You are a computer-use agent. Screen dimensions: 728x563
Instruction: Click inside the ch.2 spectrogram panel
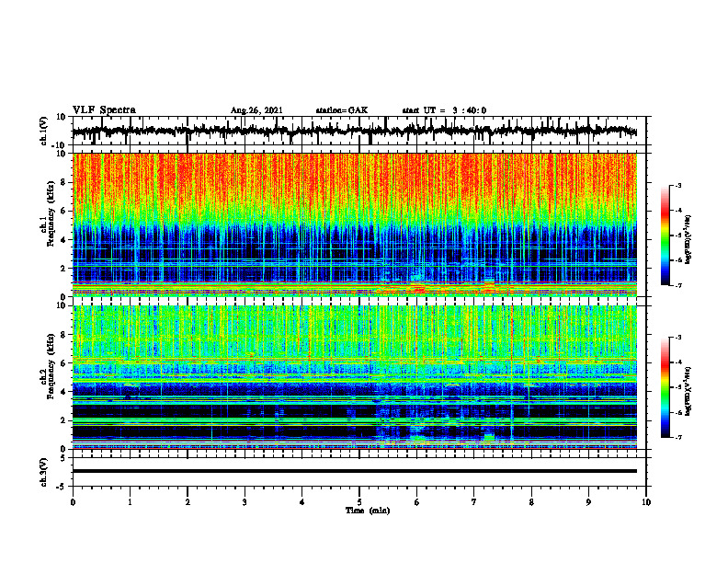pyautogui.click(x=355, y=377)
